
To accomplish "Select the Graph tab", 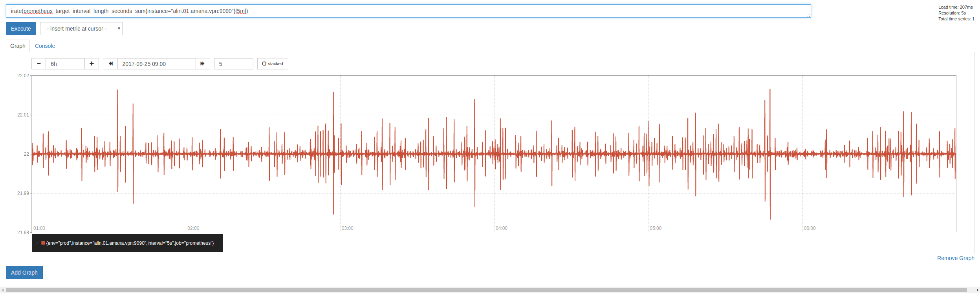I will 18,46.
